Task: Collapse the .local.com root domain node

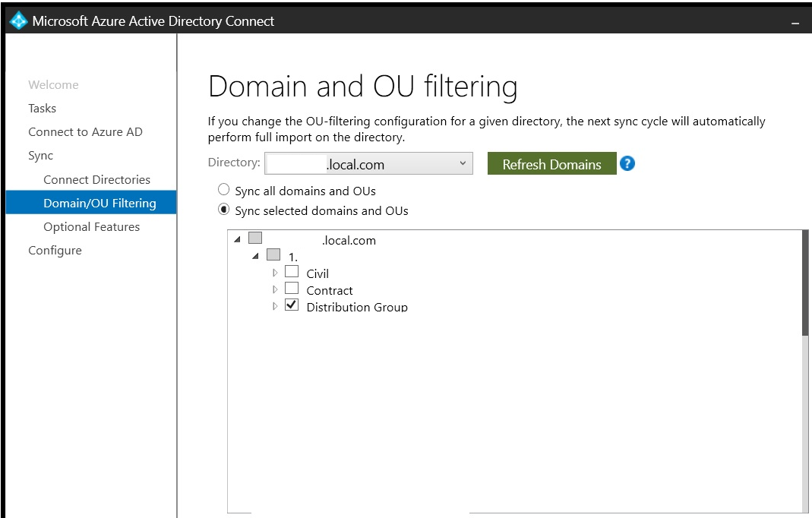Action: point(237,239)
